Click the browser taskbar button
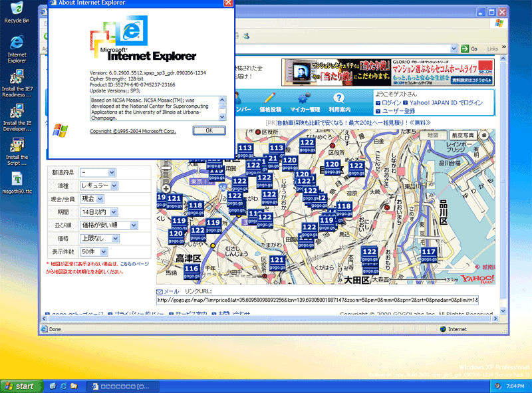Screen dimensions: 532x393 [x=122, y=386]
